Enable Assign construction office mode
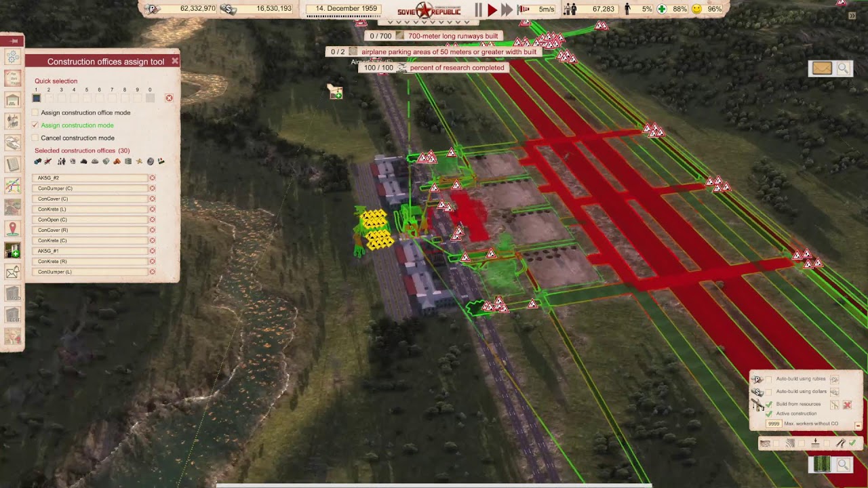Viewport: 868px width, 488px height. pos(35,113)
